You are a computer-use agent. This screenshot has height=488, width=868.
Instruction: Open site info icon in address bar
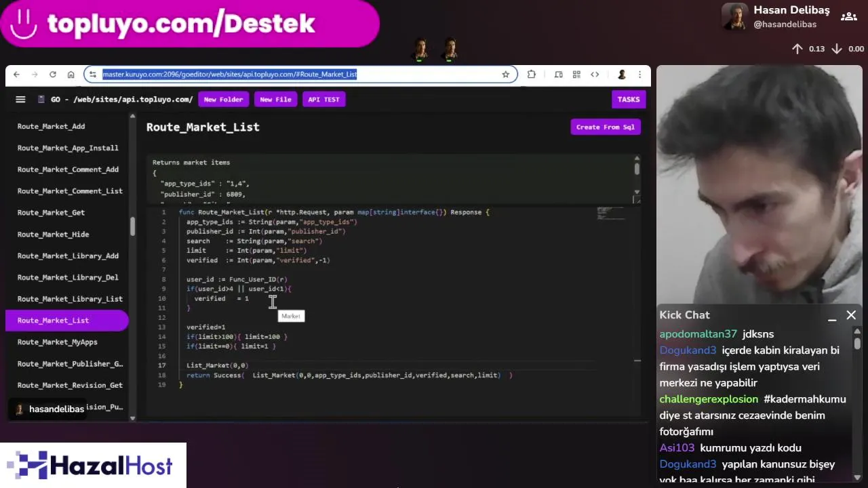coord(93,75)
